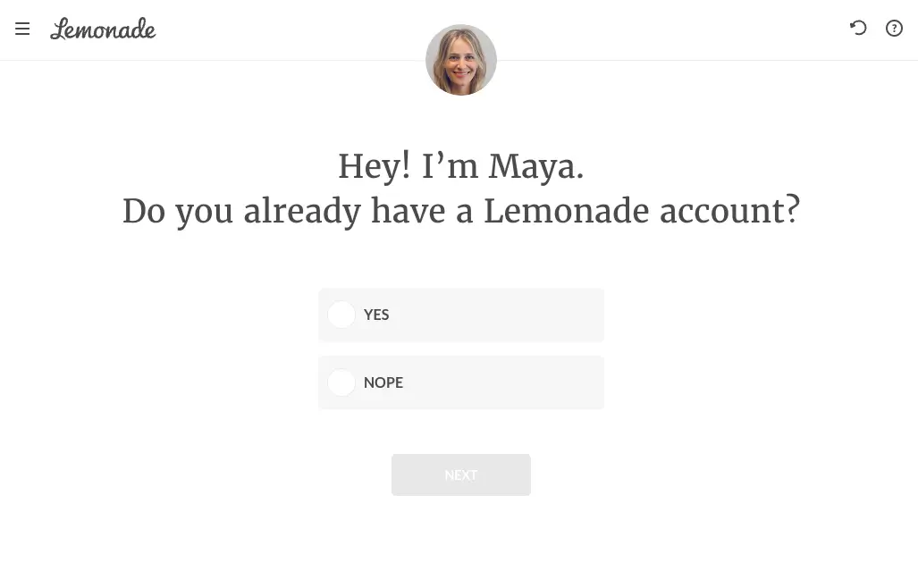Viewport: 918px width, 588px height.
Task: Select the YES radio circle
Action: click(x=341, y=315)
